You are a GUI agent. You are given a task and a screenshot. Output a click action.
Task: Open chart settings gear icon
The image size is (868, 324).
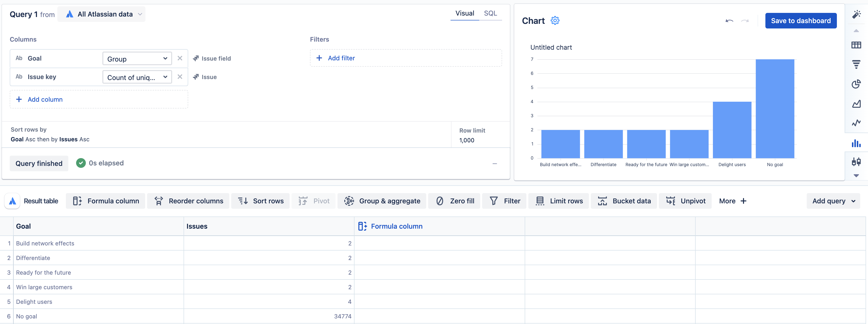(x=555, y=21)
